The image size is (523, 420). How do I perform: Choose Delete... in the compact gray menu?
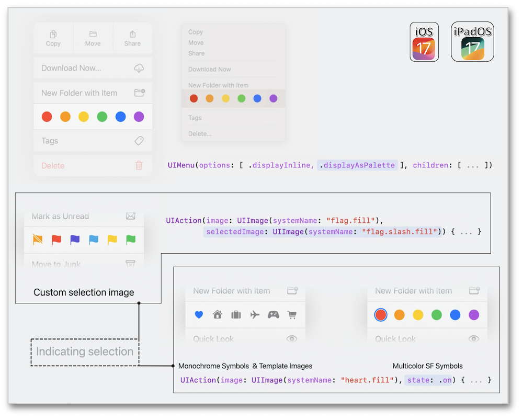click(200, 134)
